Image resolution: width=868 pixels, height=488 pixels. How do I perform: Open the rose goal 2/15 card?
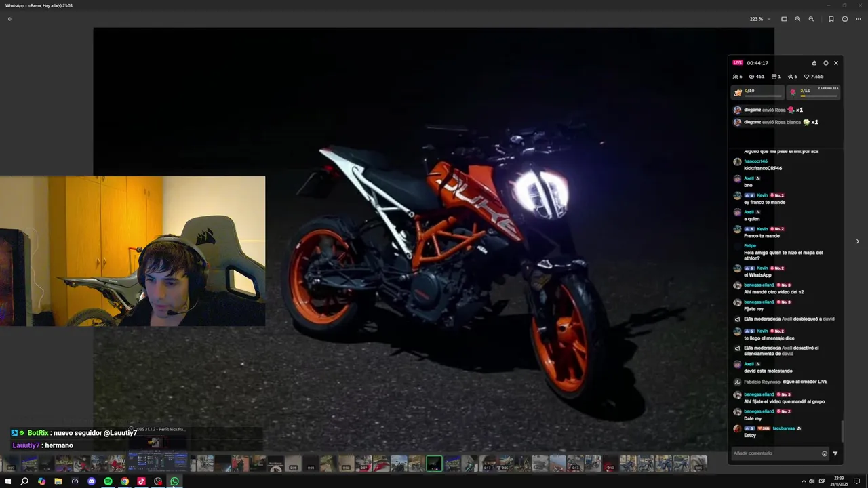[814, 92]
